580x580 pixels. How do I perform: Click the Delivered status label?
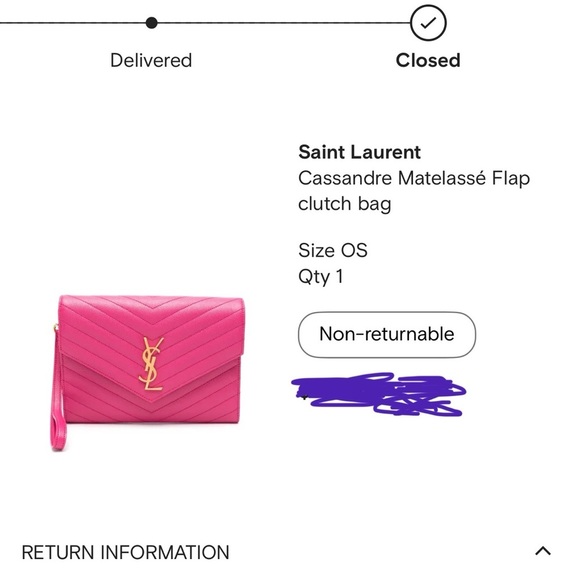pos(151,60)
